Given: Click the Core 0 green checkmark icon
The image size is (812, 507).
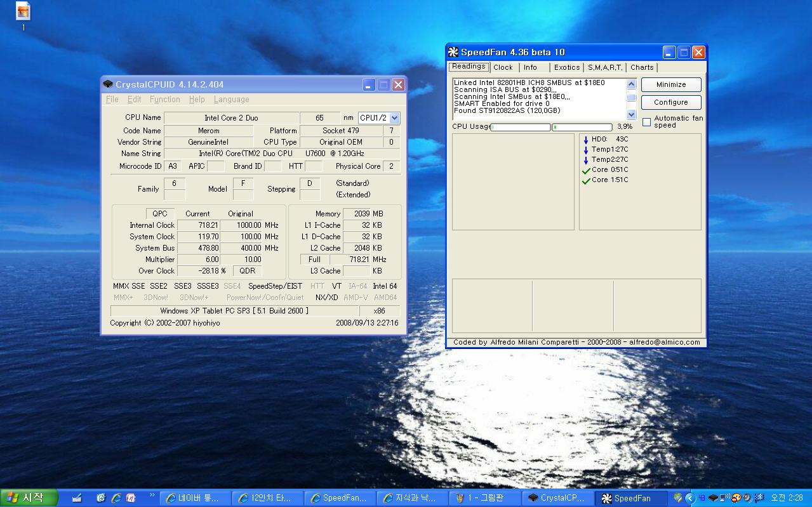Looking at the screenshot, I should [x=586, y=170].
